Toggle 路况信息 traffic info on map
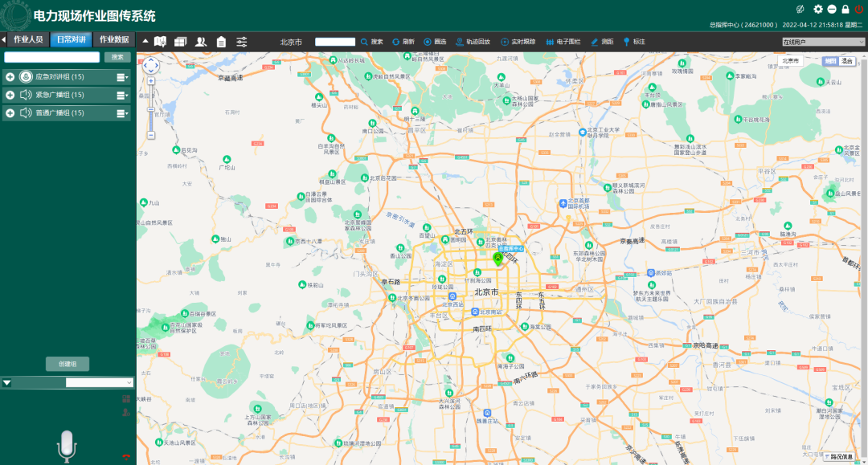This screenshot has width=868, height=465. point(838,457)
